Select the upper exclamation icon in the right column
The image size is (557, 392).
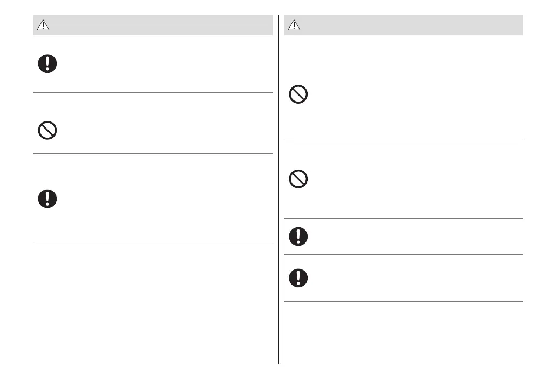[298, 236]
